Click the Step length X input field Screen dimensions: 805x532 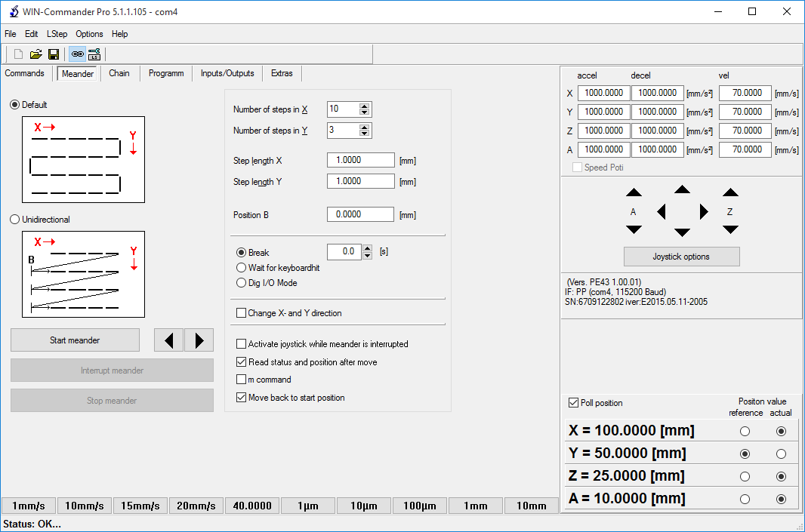coord(361,160)
